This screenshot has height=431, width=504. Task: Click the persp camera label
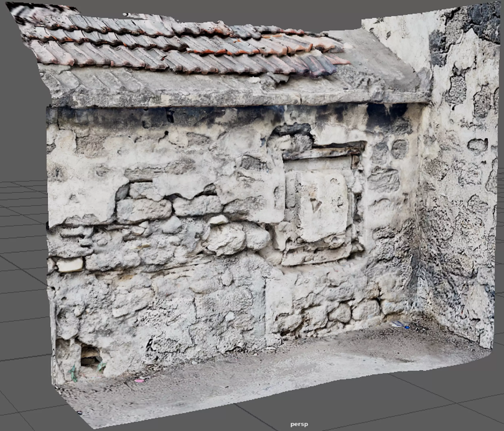[x=299, y=424]
